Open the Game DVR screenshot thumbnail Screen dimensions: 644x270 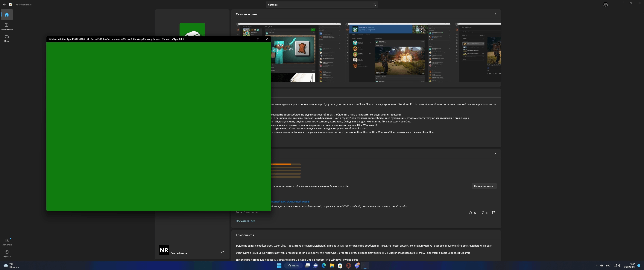coord(478,52)
